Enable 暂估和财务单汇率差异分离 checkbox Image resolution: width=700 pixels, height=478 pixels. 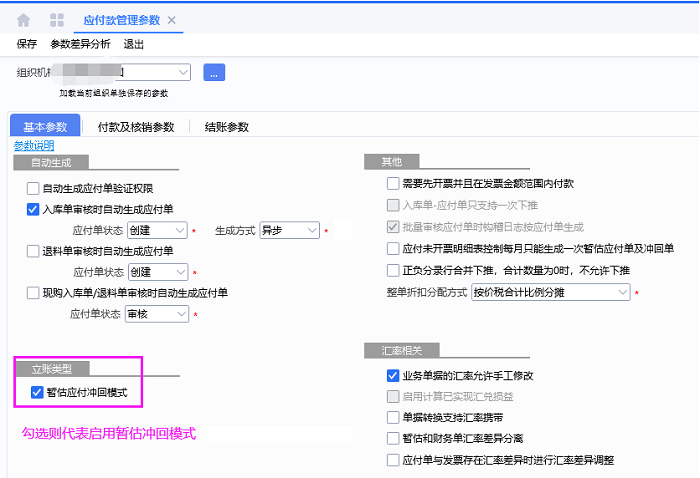click(393, 438)
